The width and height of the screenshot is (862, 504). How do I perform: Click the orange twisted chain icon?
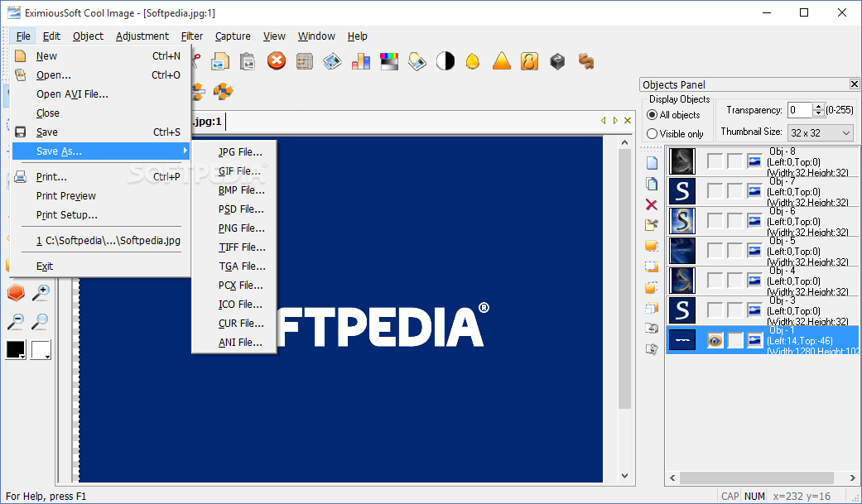pos(586,61)
